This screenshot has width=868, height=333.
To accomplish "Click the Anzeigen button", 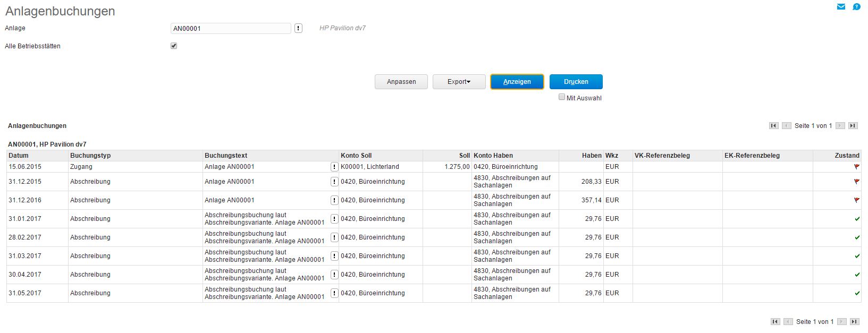I will pyautogui.click(x=517, y=82).
